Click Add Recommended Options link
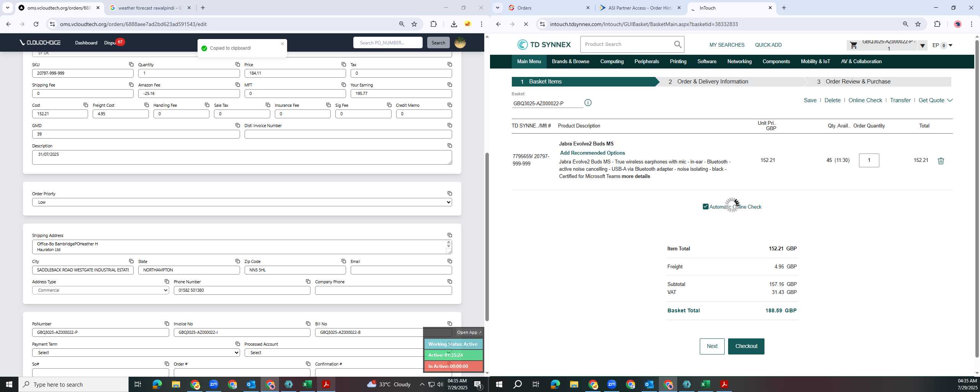Screen dimensions: 980x392 (x=592, y=153)
